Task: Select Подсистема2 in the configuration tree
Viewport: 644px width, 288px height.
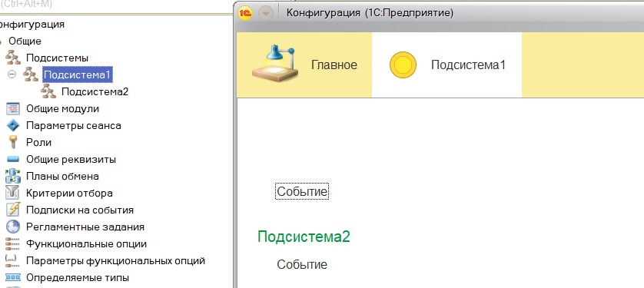Action: [x=95, y=91]
